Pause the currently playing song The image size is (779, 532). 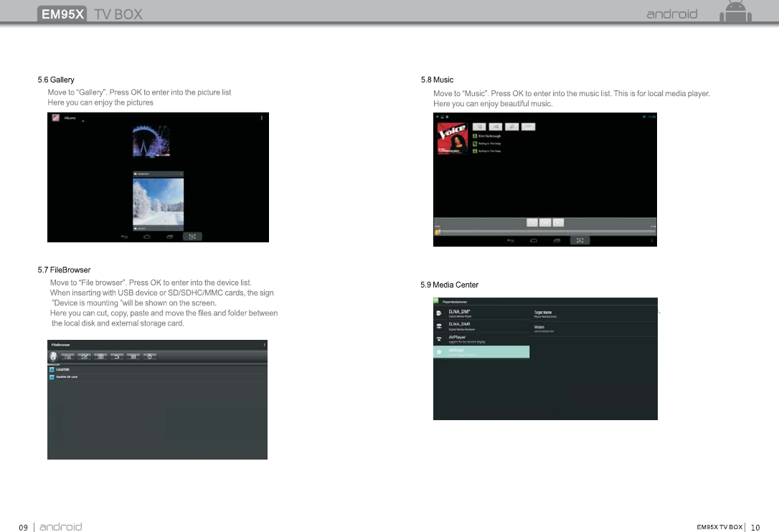[546, 222]
